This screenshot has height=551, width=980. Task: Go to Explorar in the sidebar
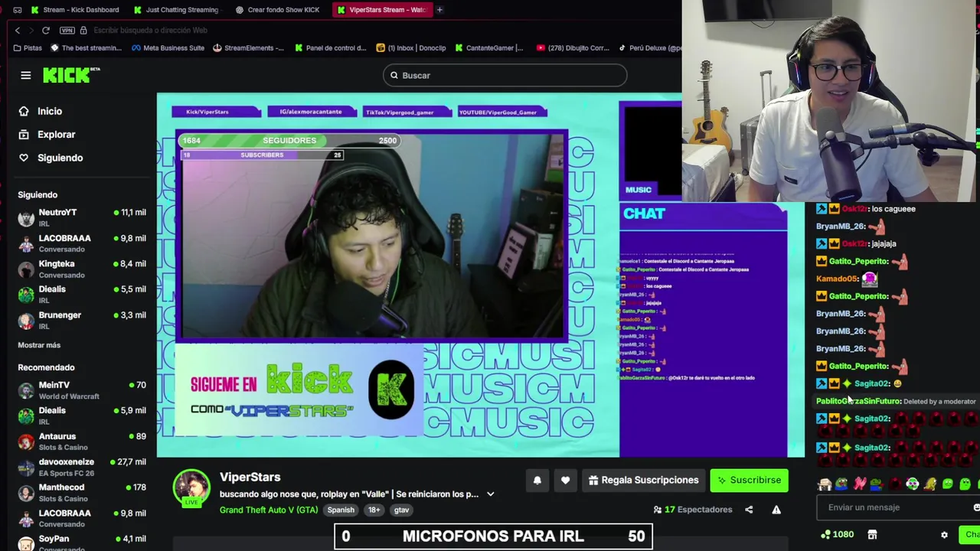[57, 134]
